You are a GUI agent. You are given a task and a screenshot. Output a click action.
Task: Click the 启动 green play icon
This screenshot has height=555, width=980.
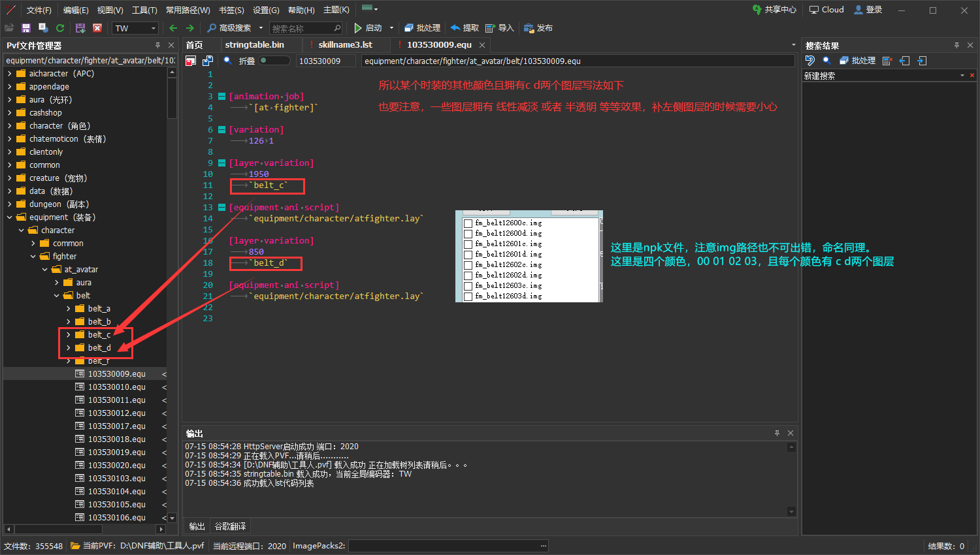358,28
